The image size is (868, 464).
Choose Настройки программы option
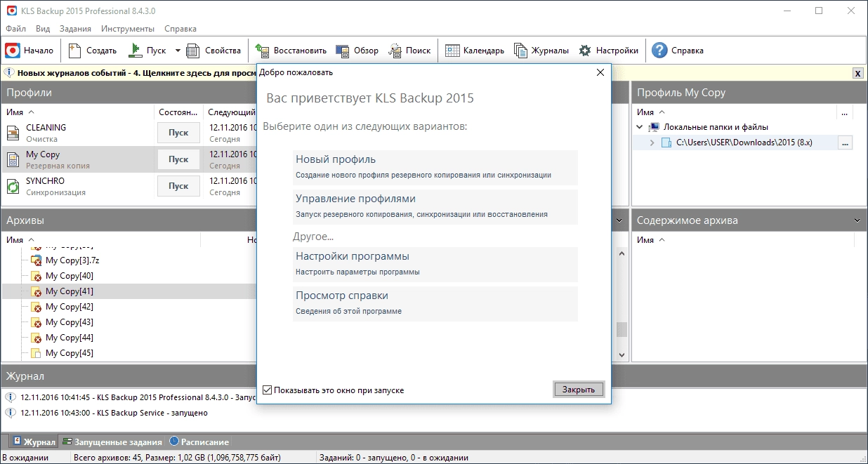pos(435,264)
